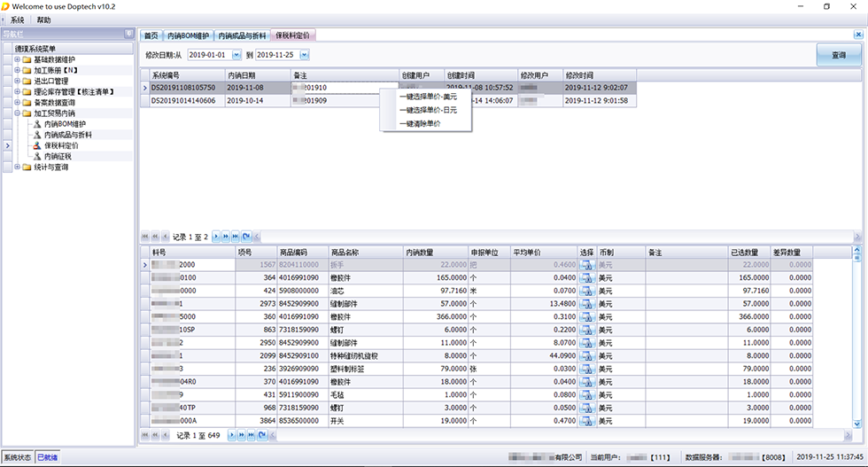The height and width of the screenshot is (467, 868).
Task: Open 内销征税 in the navigation tree
Action: click(x=60, y=156)
